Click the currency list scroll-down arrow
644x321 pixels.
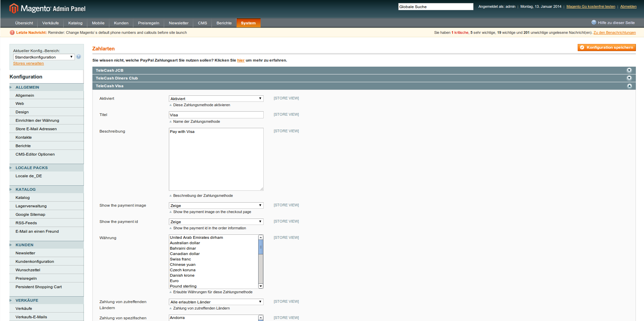(x=261, y=286)
